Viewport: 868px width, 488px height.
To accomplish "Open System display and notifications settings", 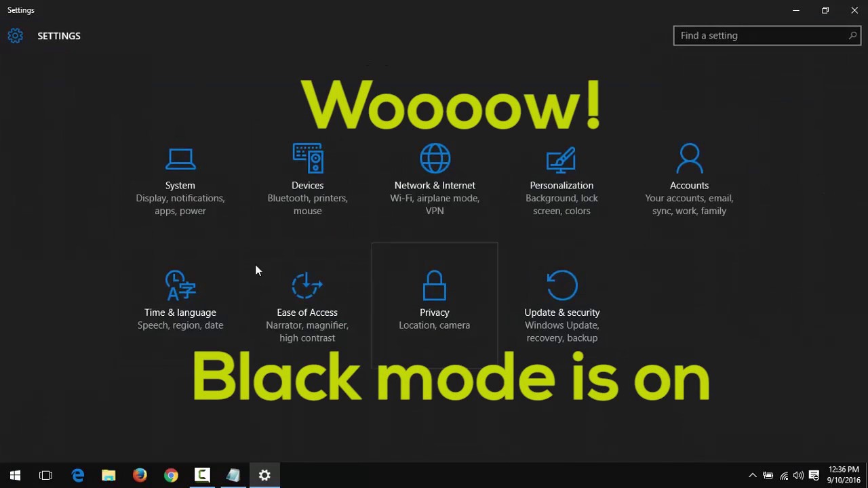I will click(x=180, y=183).
